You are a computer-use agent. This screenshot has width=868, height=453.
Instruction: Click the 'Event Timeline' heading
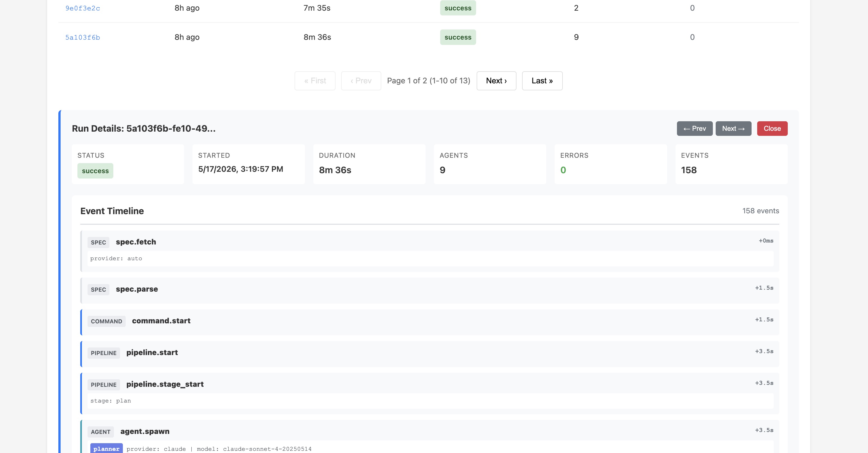[112, 211]
